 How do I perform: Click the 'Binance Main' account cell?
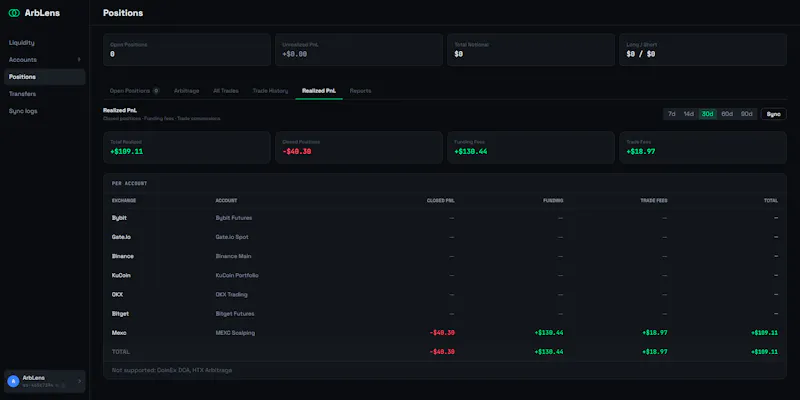(233, 256)
